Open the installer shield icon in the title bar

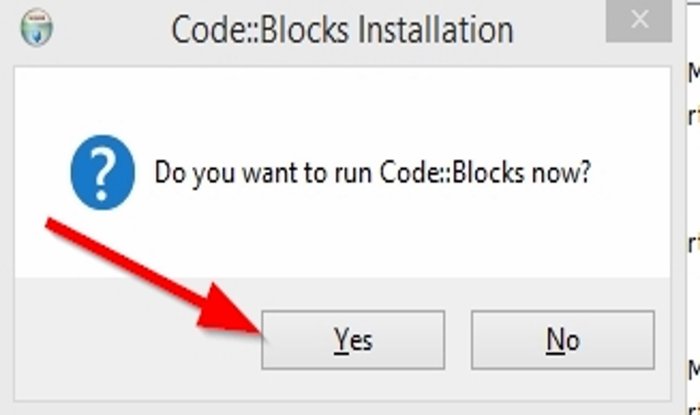(x=37, y=28)
